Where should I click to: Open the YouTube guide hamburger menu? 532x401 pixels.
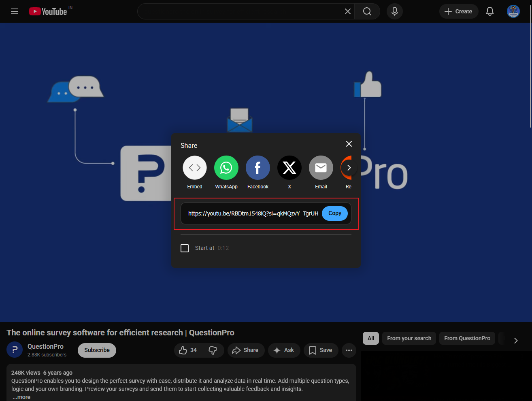coord(15,11)
